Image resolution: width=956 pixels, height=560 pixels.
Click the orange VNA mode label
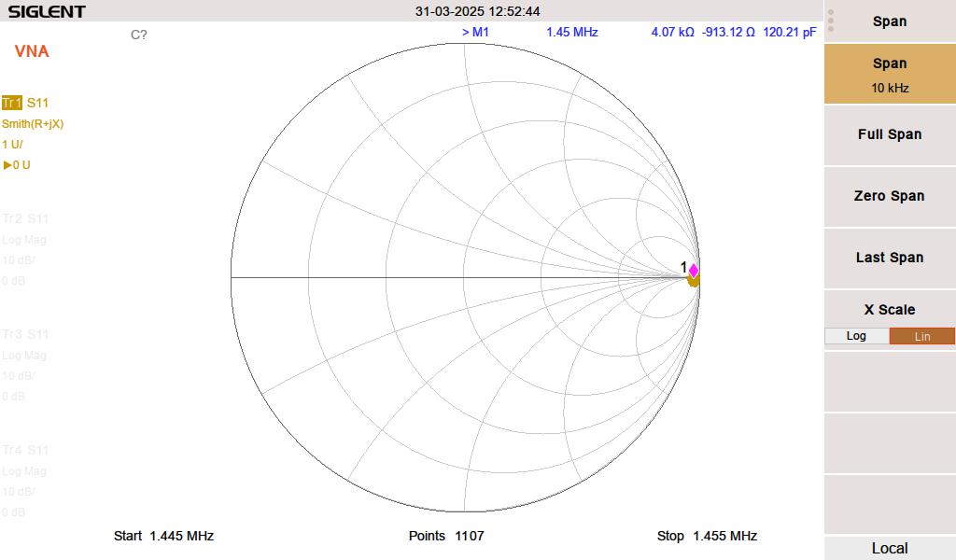click(x=32, y=51)
